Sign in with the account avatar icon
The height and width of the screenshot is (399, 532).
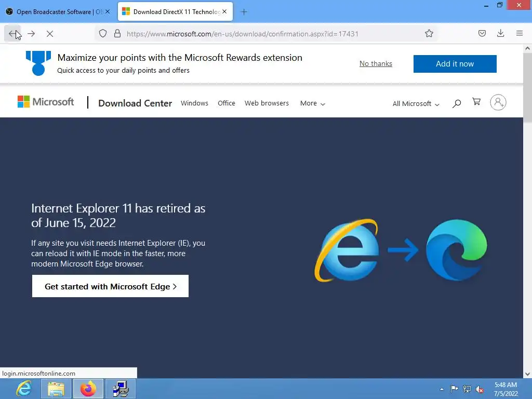point(498,102)
